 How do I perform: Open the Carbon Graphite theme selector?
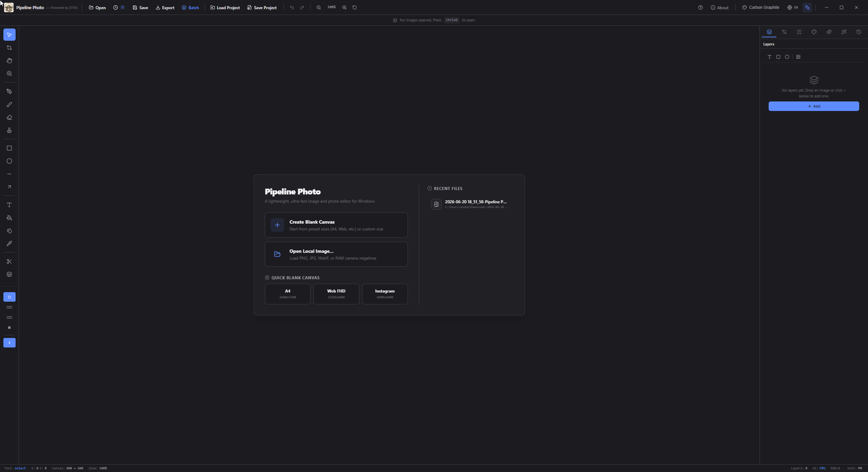[761, 7]
